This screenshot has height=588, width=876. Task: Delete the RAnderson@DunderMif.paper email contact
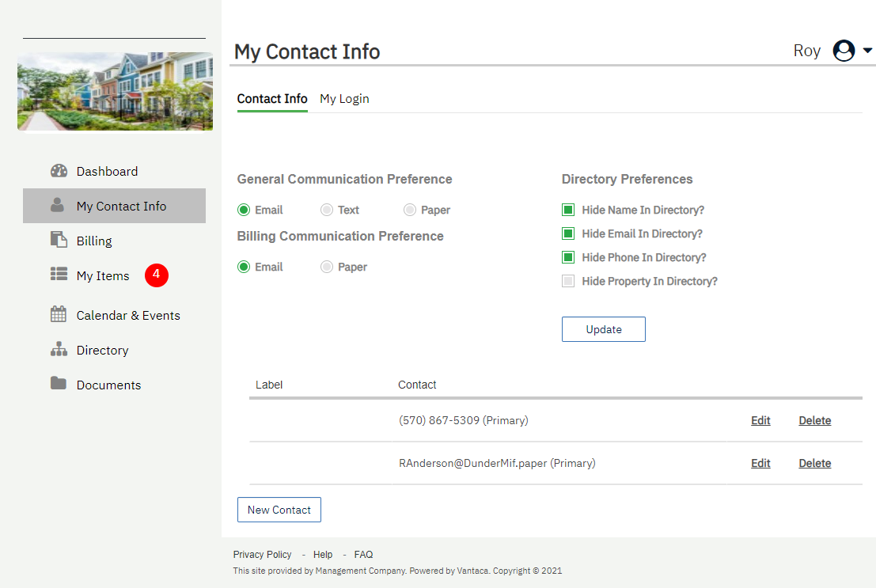[x=814, y=463]
